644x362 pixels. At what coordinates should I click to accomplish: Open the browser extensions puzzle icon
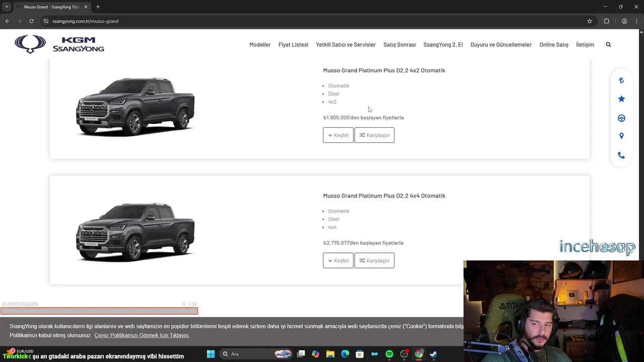click(x=606, y=21)
